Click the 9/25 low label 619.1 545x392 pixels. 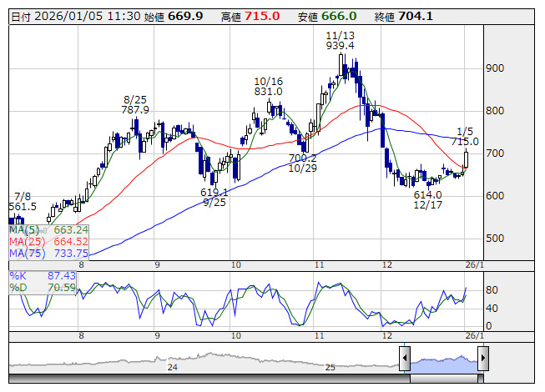[x=214, y=191]
